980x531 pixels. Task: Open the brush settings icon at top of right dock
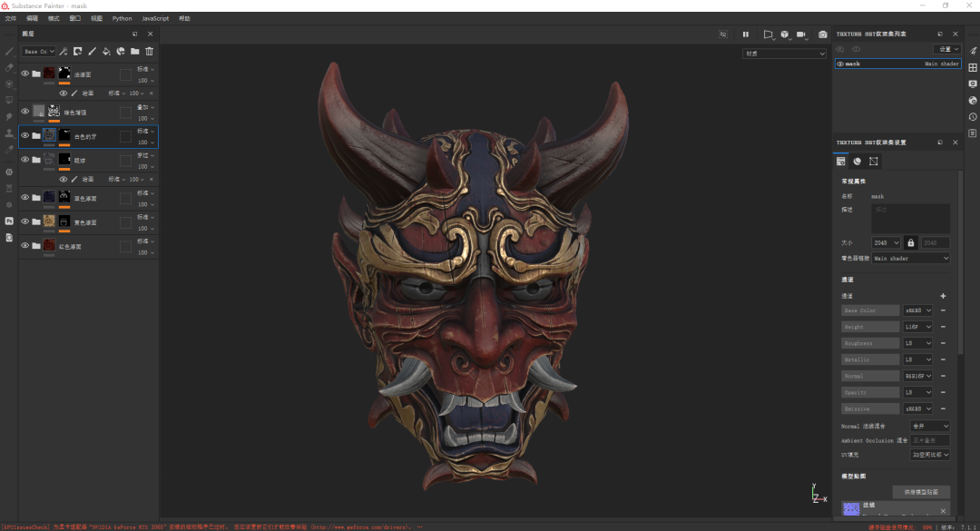tap(973, 51)
